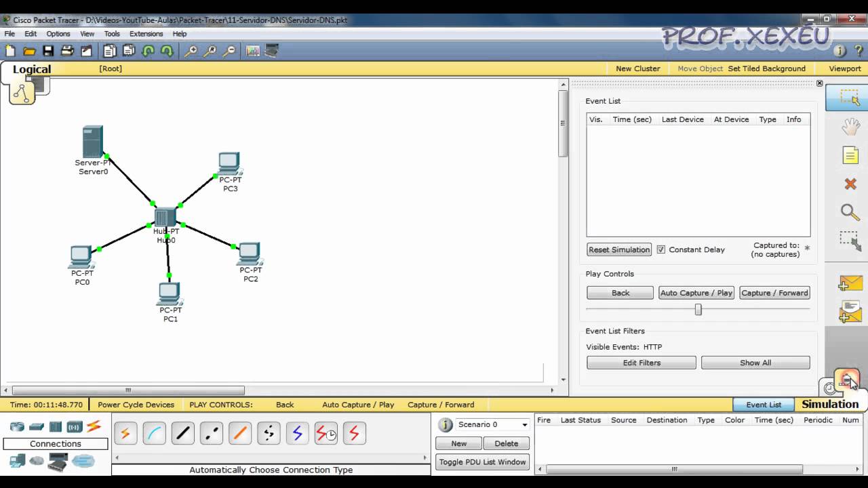The height and width of the screenshot is (488, 868).
Task: Select the Routers device category icon
Action: coord(17,426)
